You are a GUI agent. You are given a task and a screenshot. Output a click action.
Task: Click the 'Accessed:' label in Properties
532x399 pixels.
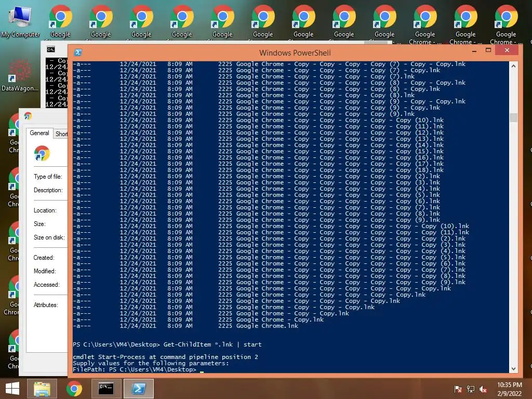click(x=46, y=285)
